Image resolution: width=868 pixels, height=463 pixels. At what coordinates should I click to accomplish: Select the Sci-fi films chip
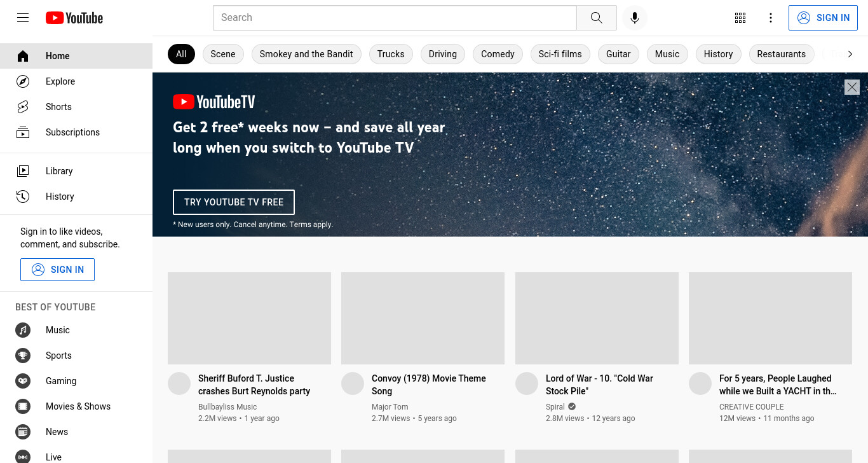560,54
